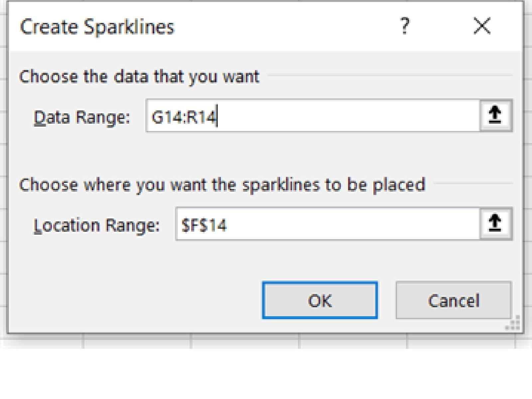Grab the dialog resize grip corner

pos(514,324)
